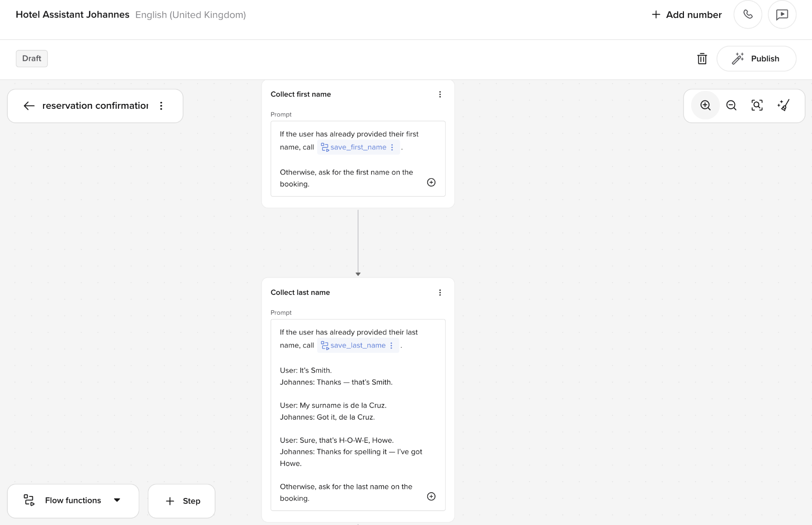Click the trash delete icon
812x525 pixels.
coord(702,58)
